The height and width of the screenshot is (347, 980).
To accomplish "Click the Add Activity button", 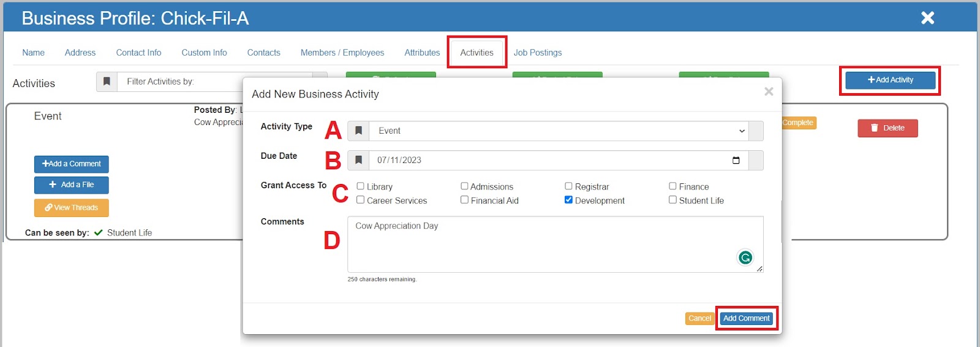I will [x=890, y=80].
